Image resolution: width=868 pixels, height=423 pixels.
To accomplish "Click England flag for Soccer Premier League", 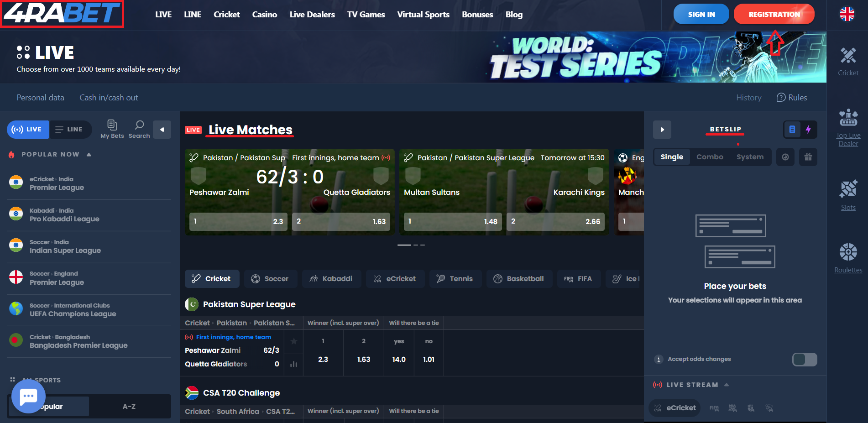I will tap(16, 277).
